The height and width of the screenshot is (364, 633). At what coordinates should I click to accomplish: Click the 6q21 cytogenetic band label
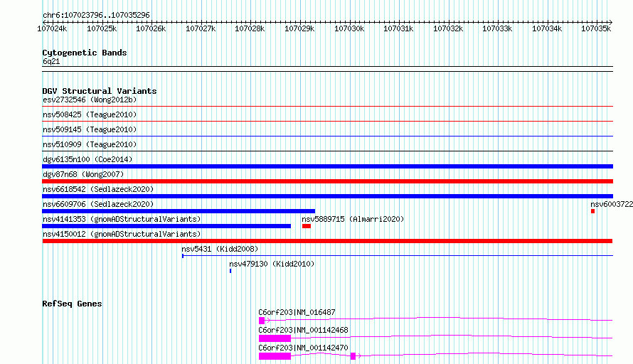[x=51, y=61]
